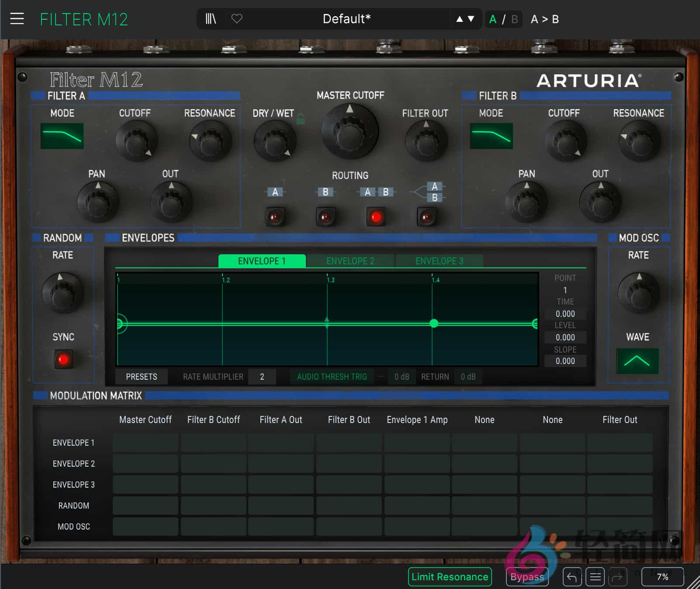
Task: Enable parallel A/B routing LED button
Action: tap(426, 217)
